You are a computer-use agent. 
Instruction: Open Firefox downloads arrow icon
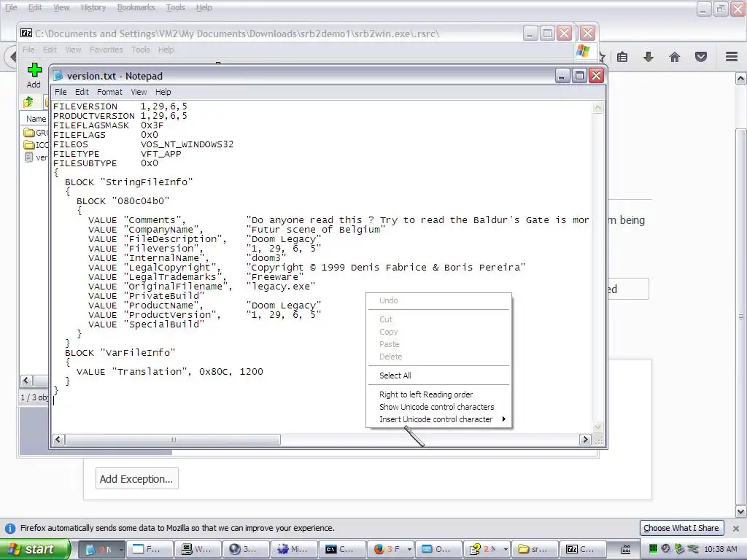649,57
